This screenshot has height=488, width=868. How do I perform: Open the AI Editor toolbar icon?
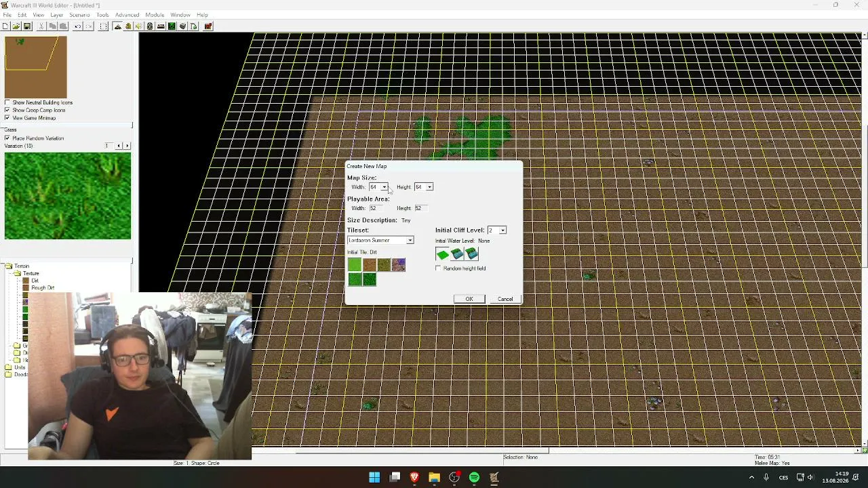tap(172, 26)
